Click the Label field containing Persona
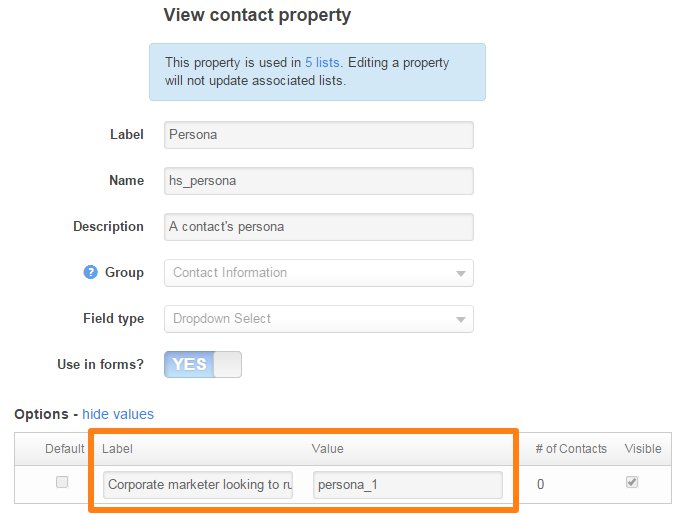This screenshot has width=689, height=515. pyautogui.click(x=319, y=135)
